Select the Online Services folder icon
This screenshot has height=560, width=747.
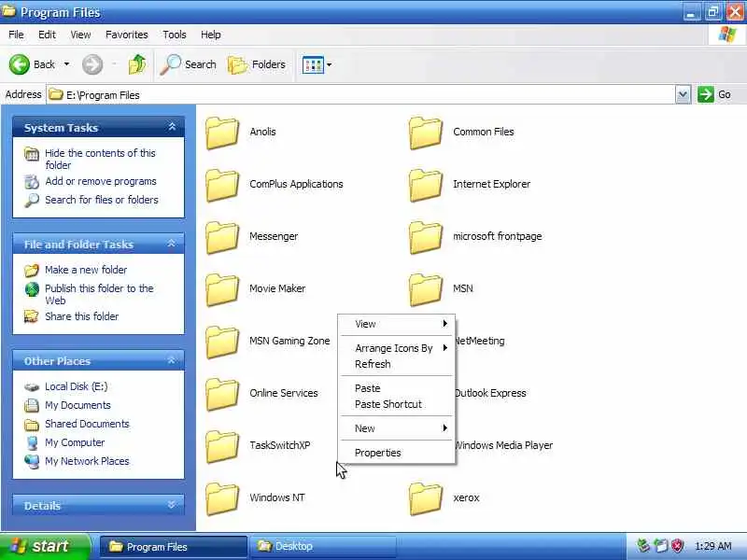click(222, 395)
